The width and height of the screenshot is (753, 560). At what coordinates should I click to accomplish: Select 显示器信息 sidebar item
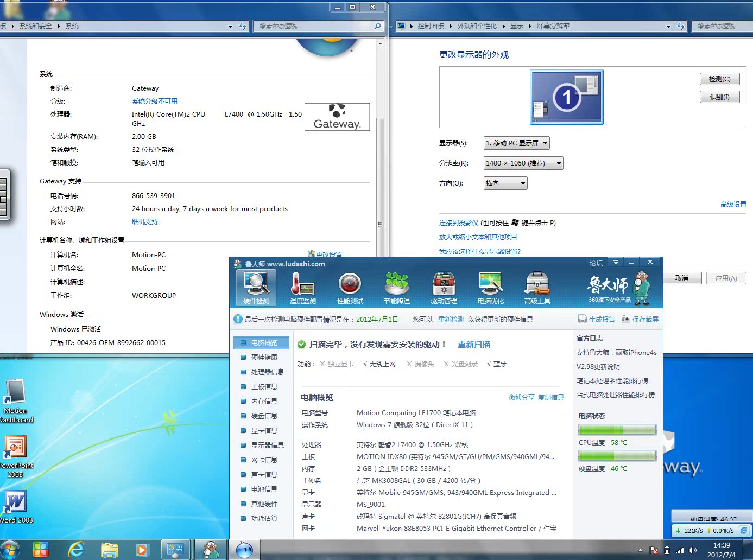coord(262,445)
